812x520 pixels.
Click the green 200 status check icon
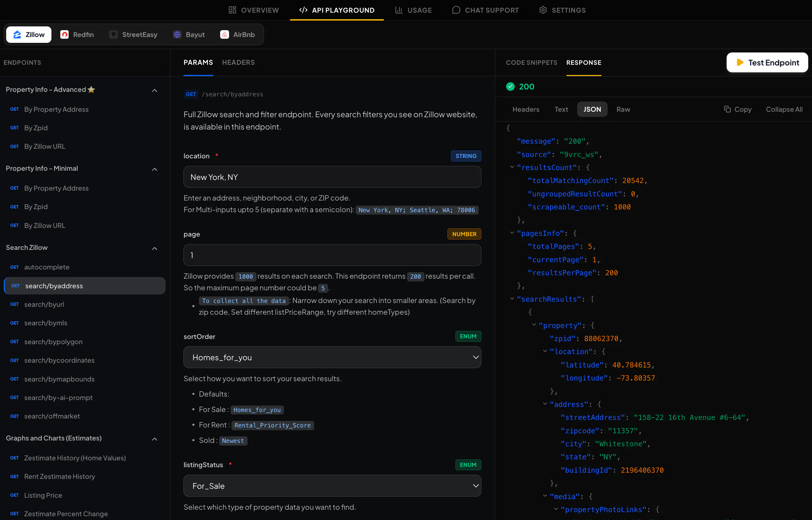coord(510,86)
